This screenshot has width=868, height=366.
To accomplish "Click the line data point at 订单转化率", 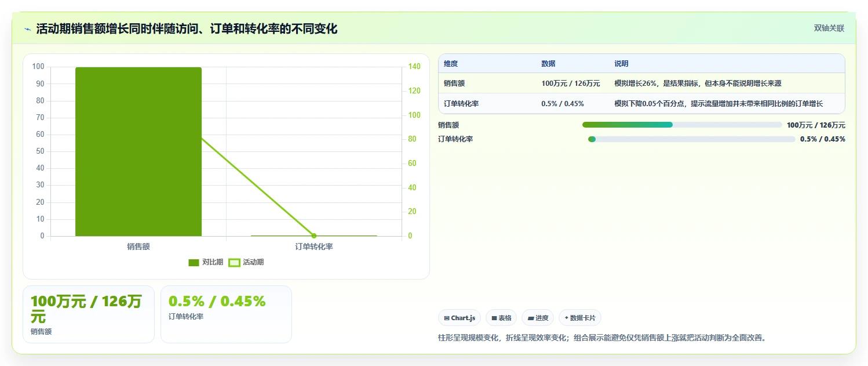I will click(314, 235).
